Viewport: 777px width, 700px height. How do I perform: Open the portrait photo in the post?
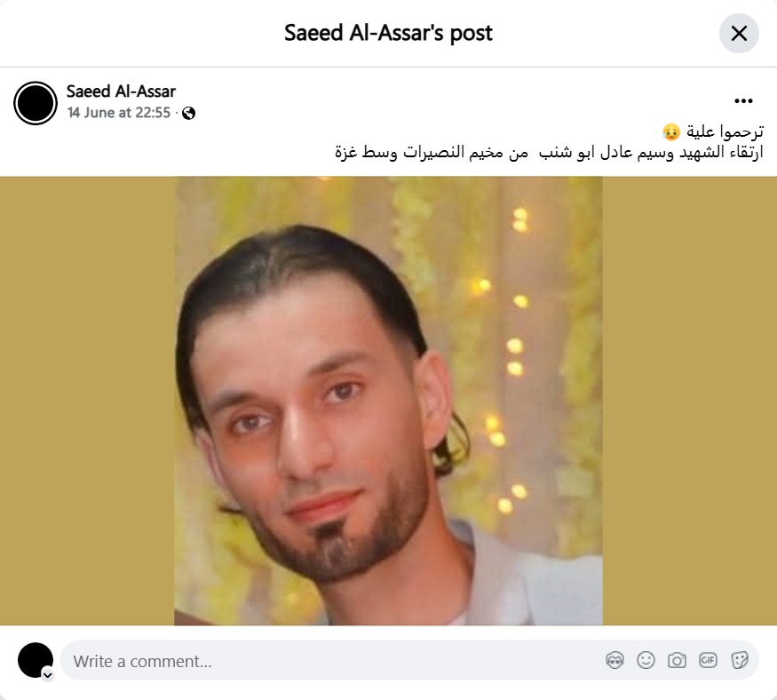389,401
